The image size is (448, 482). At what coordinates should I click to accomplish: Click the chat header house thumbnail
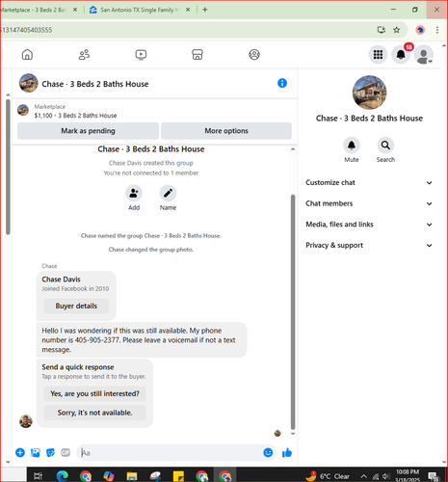[29, 83]
